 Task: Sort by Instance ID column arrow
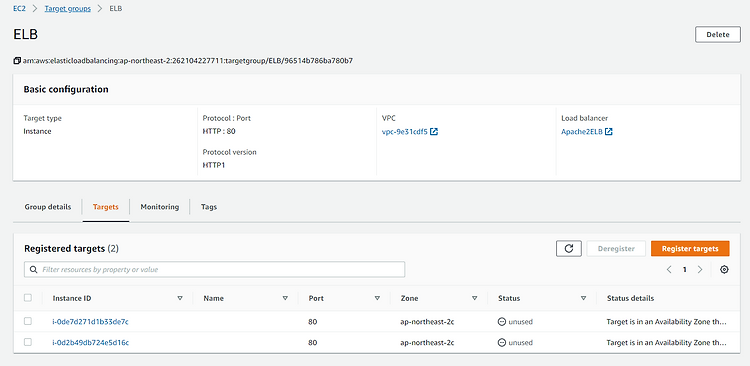pyautogui.click(x=180, y=298)
